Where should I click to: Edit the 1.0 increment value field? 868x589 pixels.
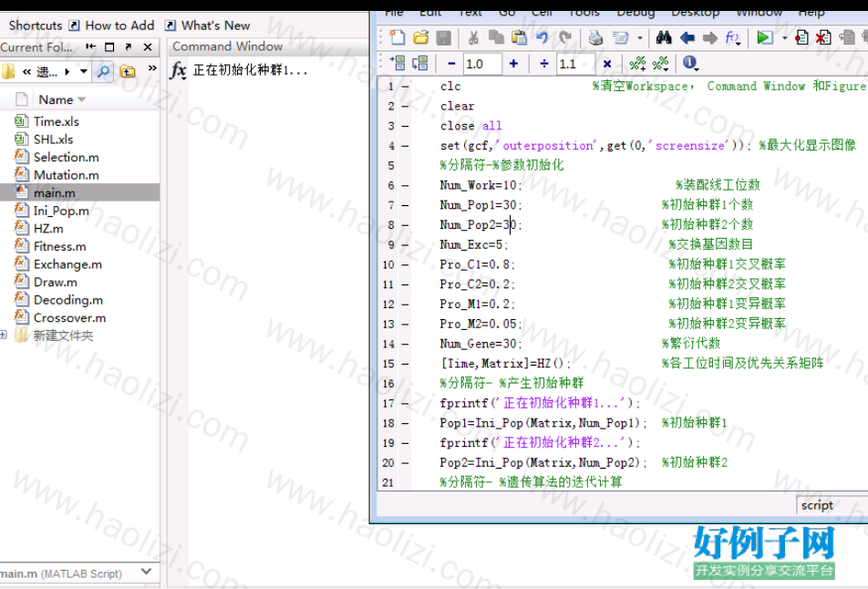pos(481,64)
